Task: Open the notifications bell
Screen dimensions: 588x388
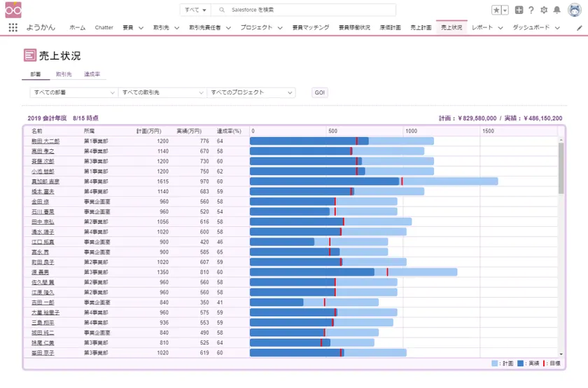Action: pyautogui.click(x=557, y=10)
